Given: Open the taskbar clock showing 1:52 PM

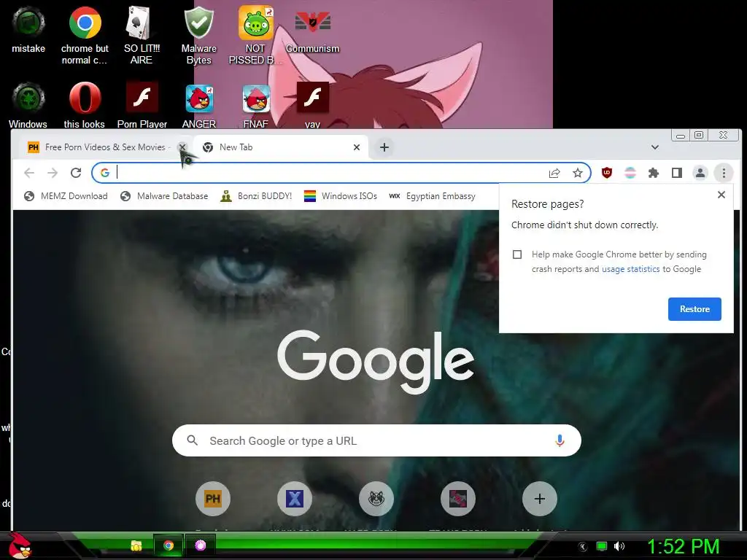Looking at the screenshot, I should tap(683, 546).
